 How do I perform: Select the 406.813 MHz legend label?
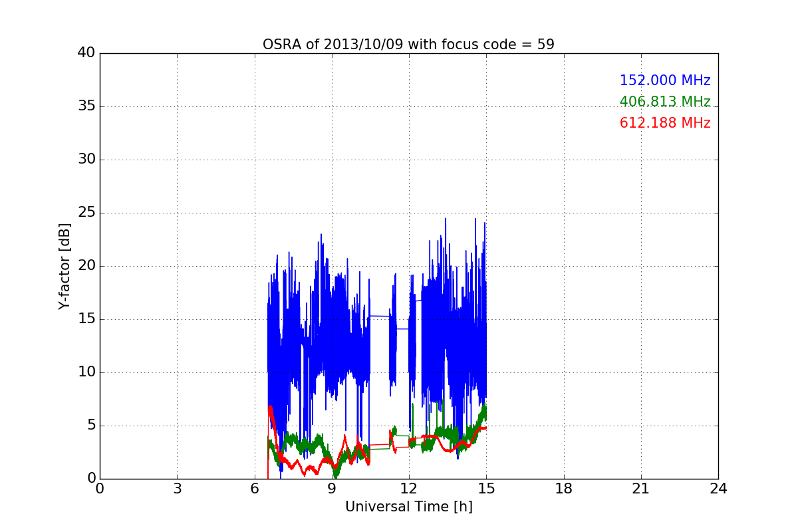(x=665, y=102)
